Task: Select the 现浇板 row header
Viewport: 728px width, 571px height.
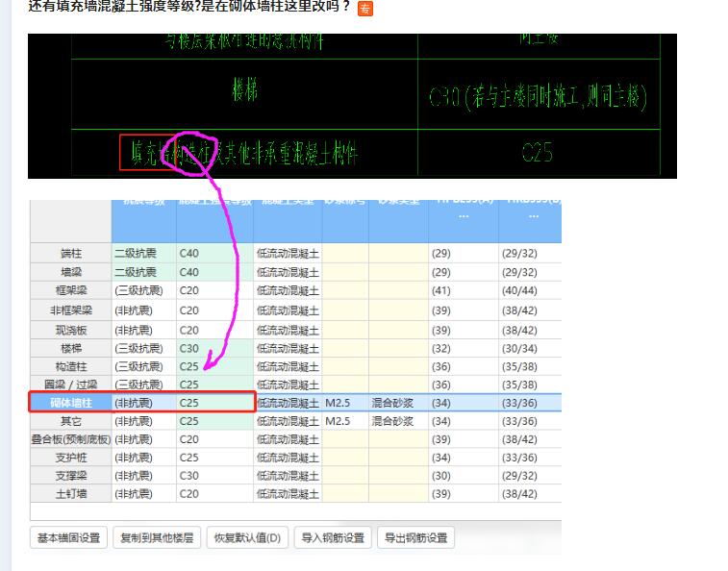Action: pos(71,330)
